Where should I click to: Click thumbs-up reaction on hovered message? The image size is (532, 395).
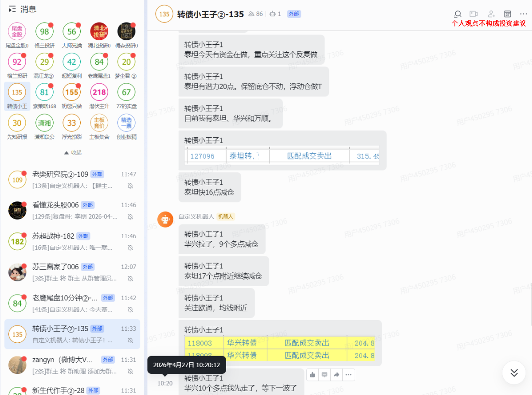pos(313,375)
